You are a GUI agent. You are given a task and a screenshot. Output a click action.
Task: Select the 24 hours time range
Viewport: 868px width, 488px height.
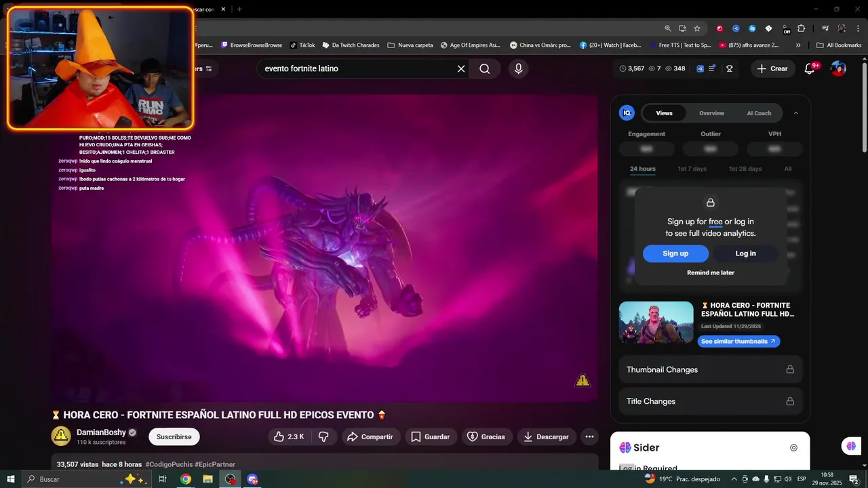pos(642,169)
